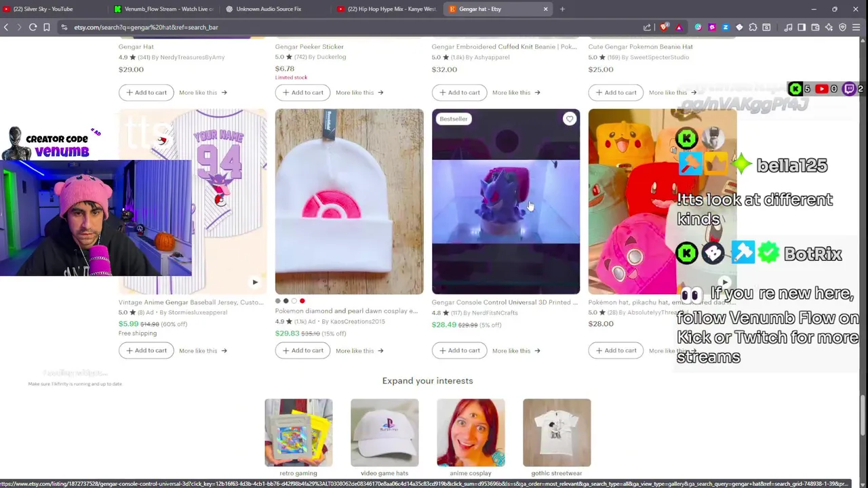Viewport: 868px width, 488px height.
Task: Open Gengar Peeker Sticker listing title
Action: click(309, 47)
